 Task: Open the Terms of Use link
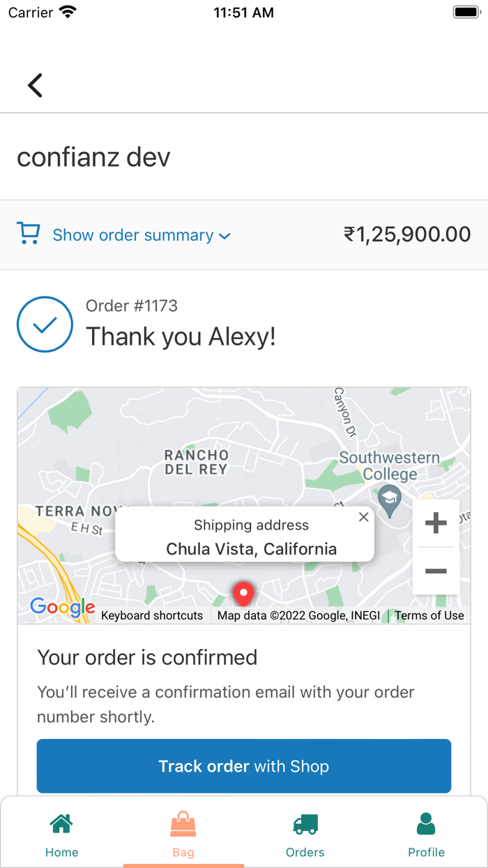pos(429,615)
